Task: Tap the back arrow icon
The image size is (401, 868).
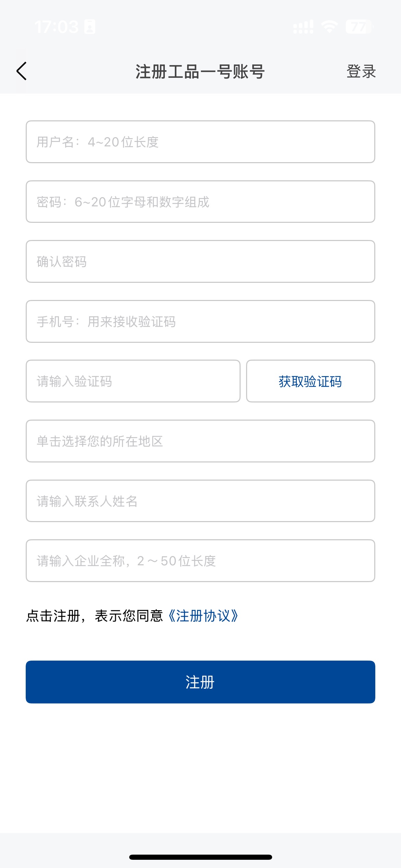Action: (x=21, y=71)
